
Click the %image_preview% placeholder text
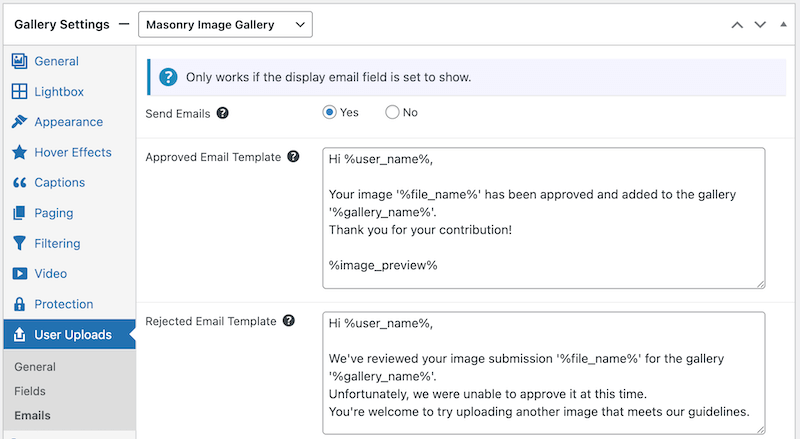(x=383, y=265)
